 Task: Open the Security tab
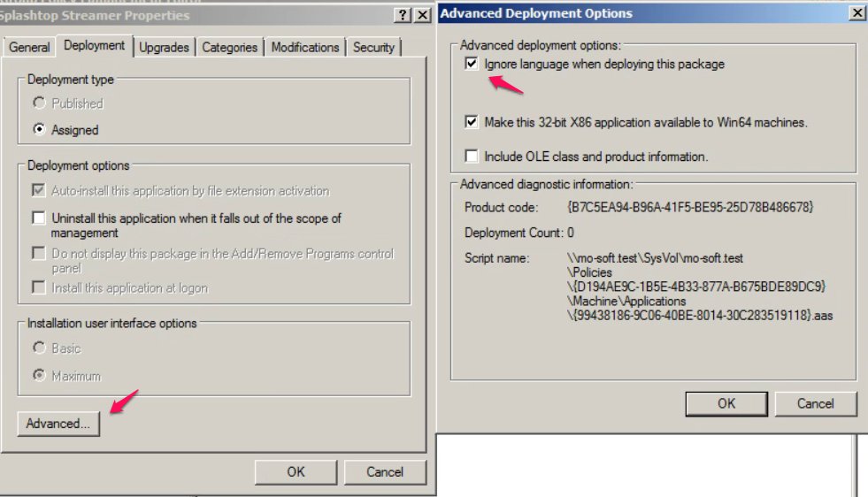[x=373, y=47]
